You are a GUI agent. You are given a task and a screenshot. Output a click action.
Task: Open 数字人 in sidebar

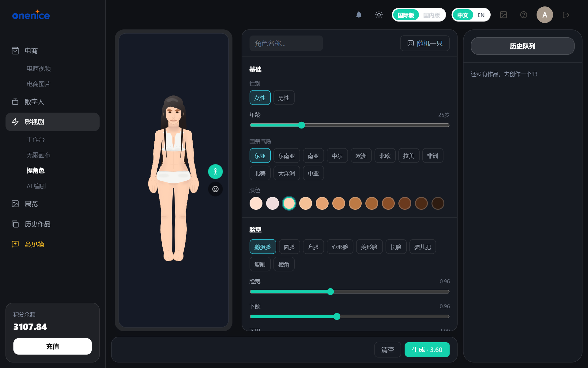(52, 102)
